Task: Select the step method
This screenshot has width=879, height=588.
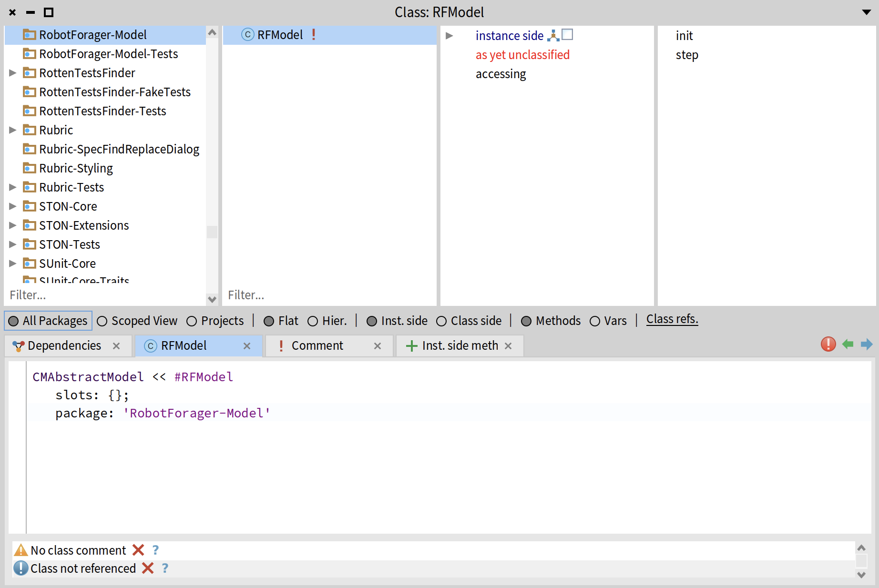Action: pos(686,55)
